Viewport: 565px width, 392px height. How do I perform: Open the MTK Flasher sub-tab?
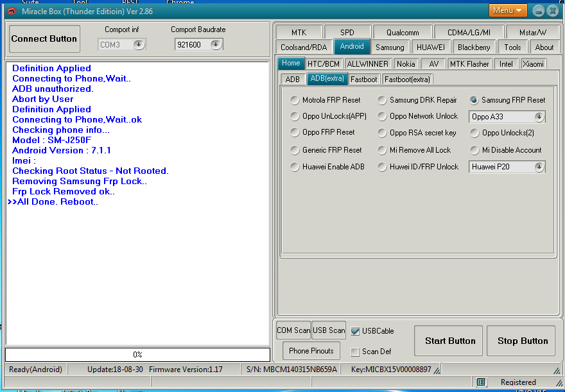pos(469,64)
